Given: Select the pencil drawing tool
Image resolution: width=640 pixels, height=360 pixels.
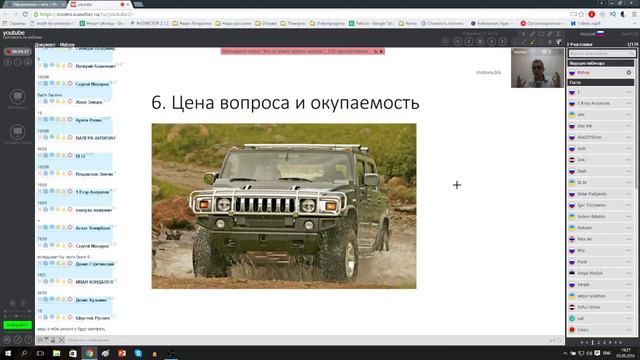Looking at the screenshot, I should [x=532, y=34].
